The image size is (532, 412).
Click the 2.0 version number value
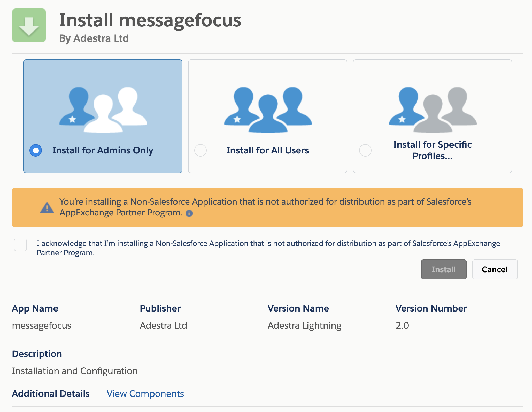pos(402,325)
